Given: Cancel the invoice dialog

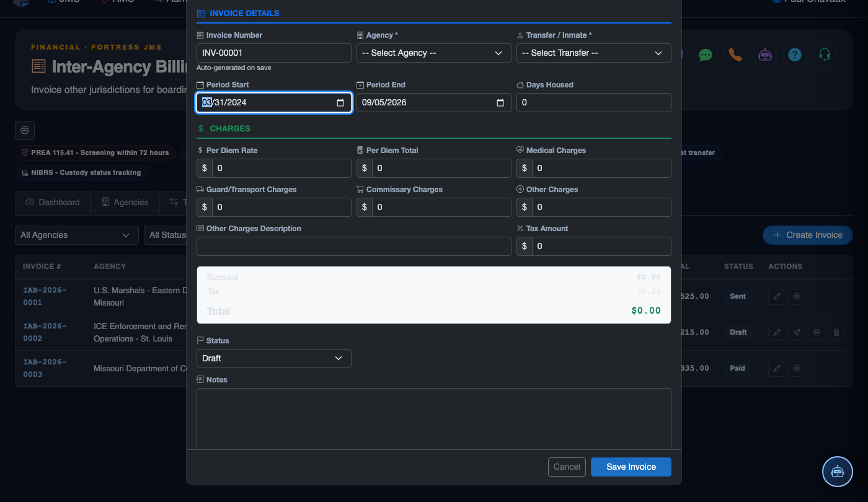Looking at the screenshot, I should (567, 467).
